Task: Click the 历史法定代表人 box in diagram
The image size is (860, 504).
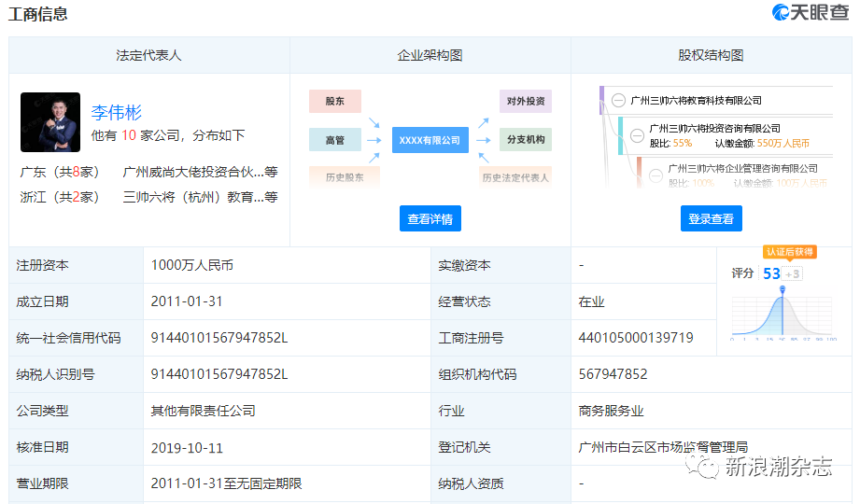Action: pyautogui.click(x=515, y=177)
